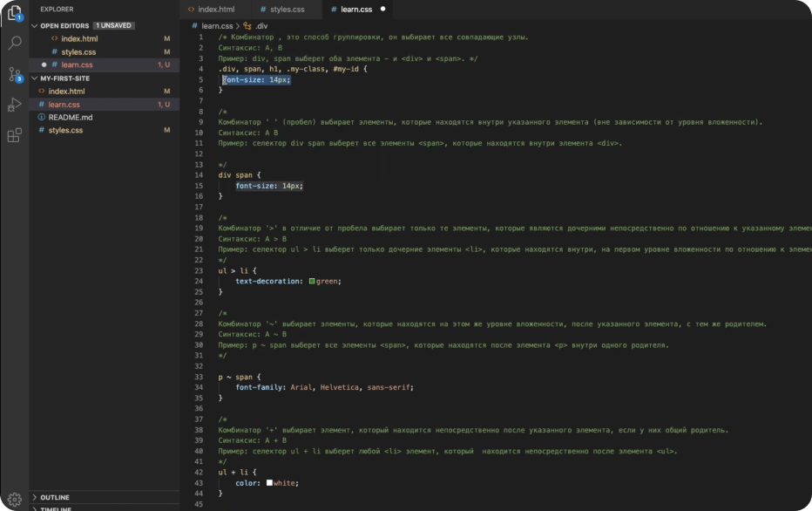Click the info icon next to README.md
Screen dimensions: 812x511
pos(42,117)
